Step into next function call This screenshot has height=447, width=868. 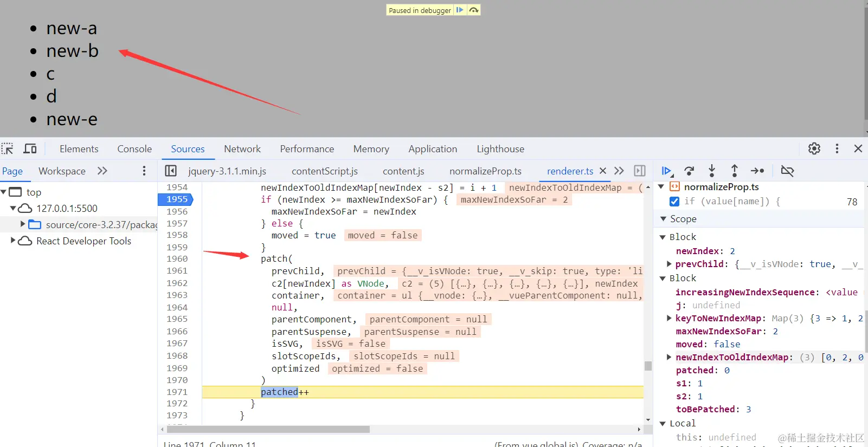click(x=712, y=171)
